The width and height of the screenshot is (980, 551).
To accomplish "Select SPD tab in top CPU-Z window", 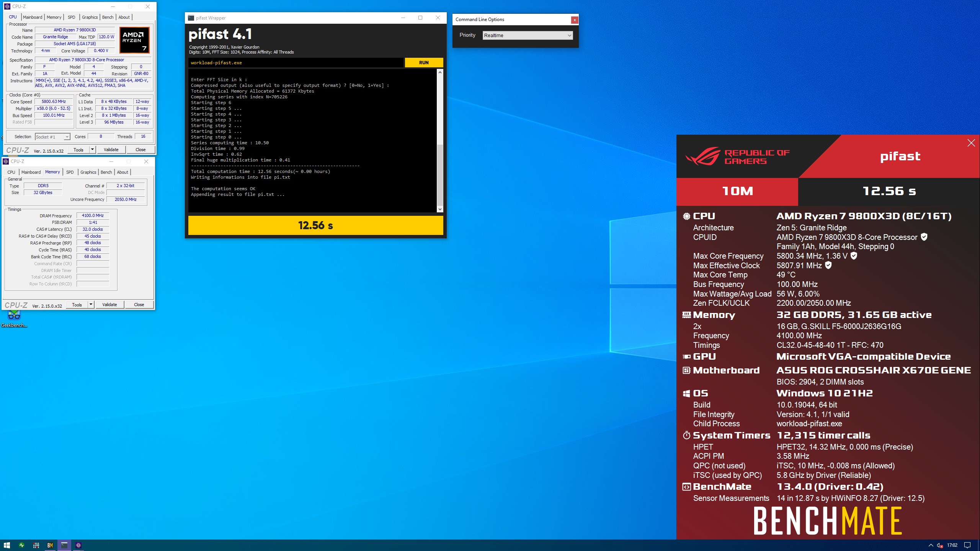I will [72, 17].
